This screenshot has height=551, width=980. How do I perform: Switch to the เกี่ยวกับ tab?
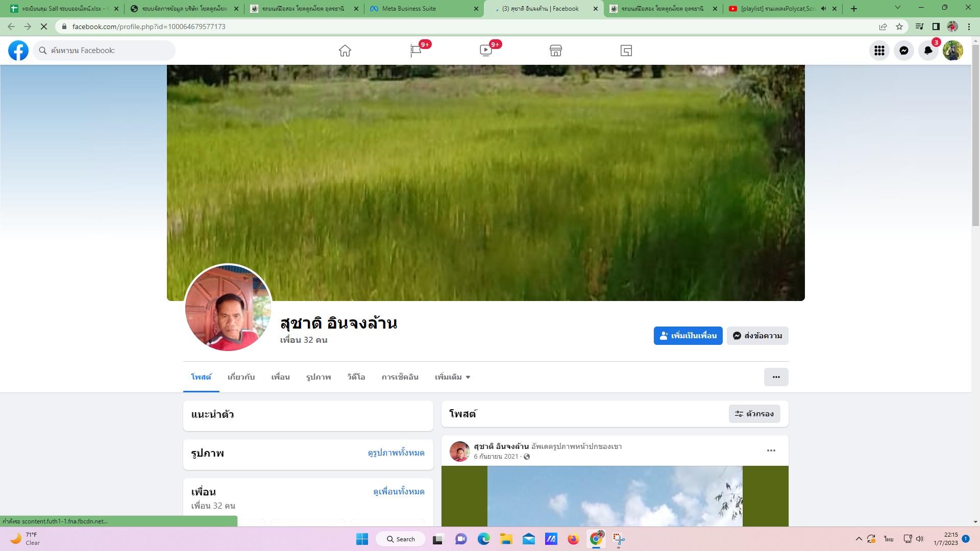[241, 377]
